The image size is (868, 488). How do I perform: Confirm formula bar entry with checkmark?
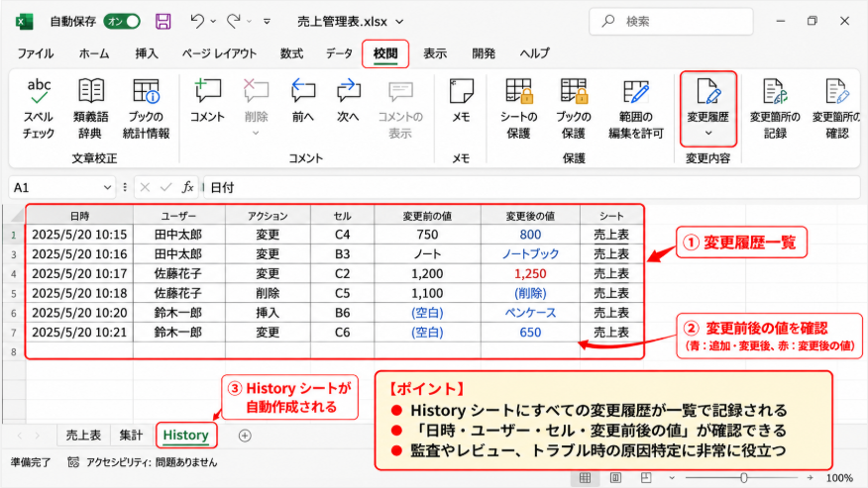coord(165,187)
